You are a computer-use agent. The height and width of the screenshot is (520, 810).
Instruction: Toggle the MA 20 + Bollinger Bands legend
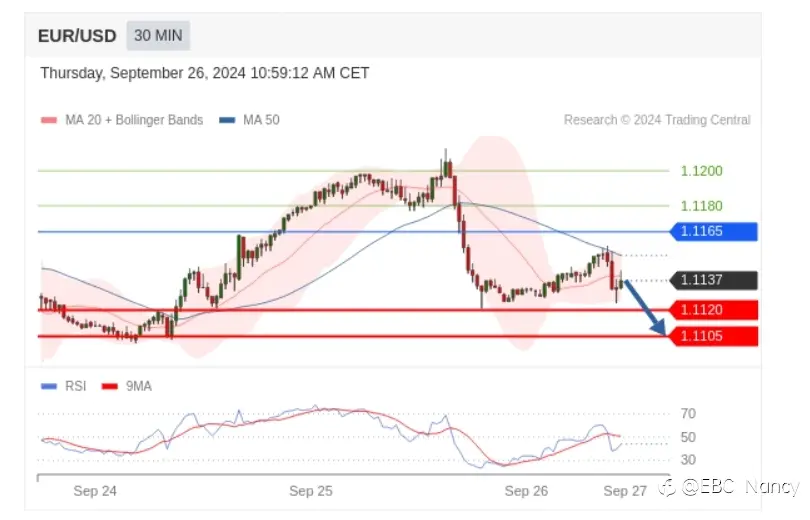tap(122, 120)
